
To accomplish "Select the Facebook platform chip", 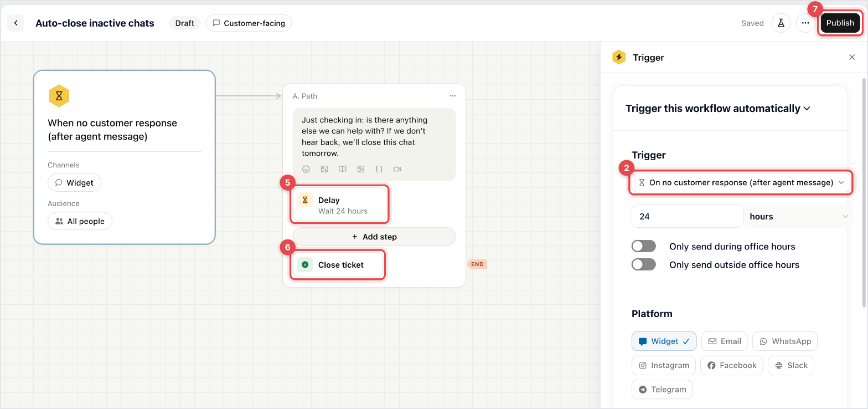I will 732,365.
